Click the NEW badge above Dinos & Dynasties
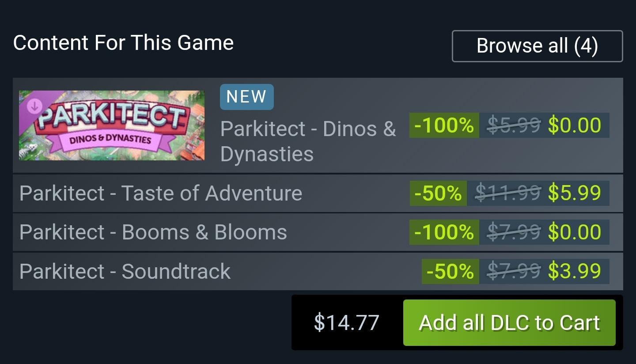Image resolution: width=636 pixels, height=364 pixels. tap(246, 97)
